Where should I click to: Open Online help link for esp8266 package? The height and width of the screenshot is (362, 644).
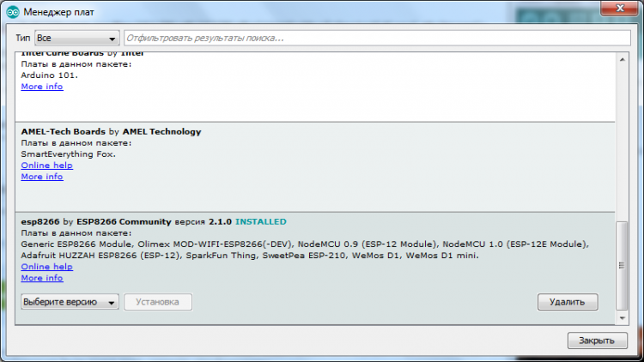[x=47, y=267]
